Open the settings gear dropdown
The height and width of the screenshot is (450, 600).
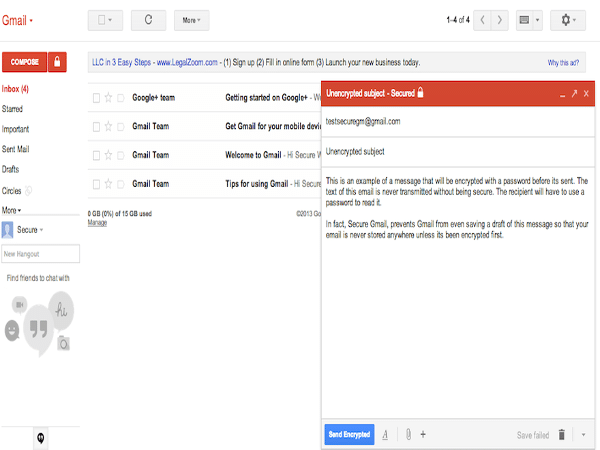click(568, 19)
